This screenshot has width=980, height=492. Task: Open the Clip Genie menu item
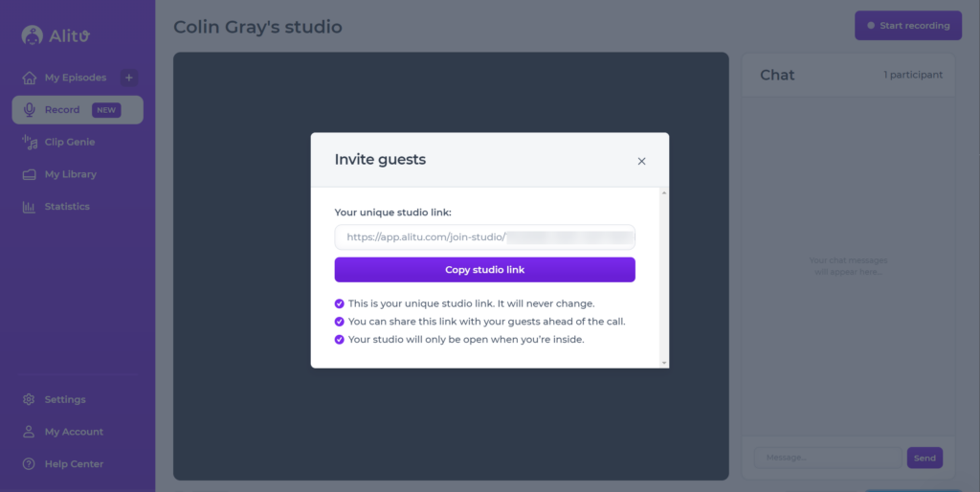[x=70, y=142]
